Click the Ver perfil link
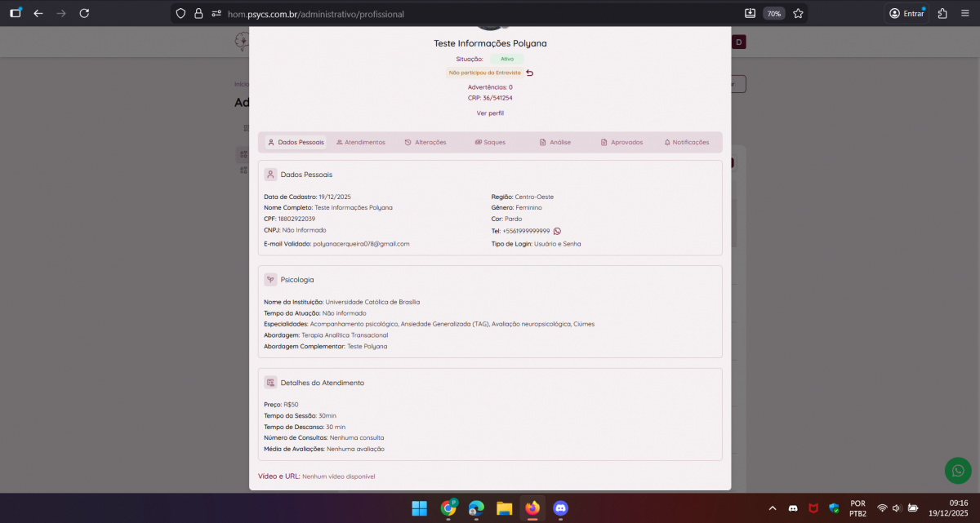Image resolution: width=980 pixels, height=523 pixels. (x=490, y=113)
